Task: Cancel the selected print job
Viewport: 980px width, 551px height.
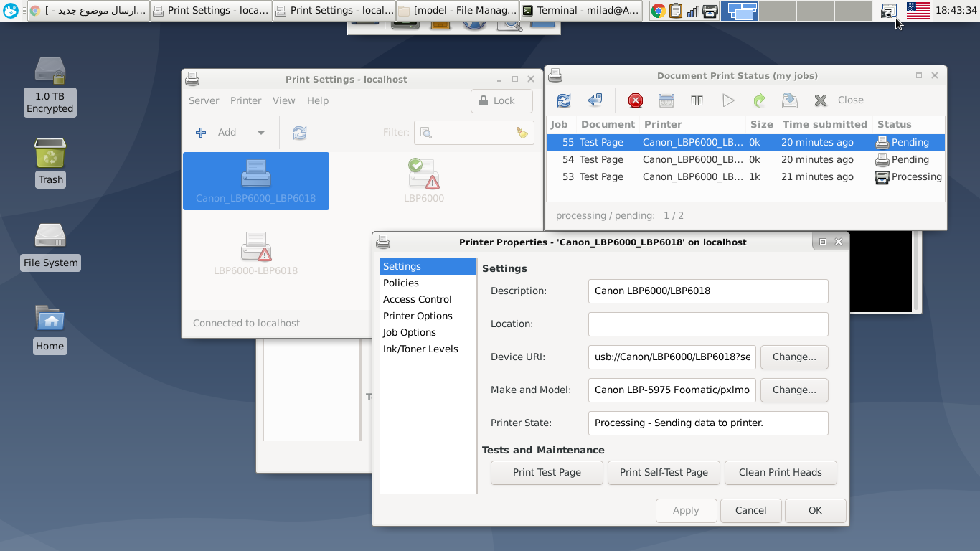Action: [x=635, y=100]
